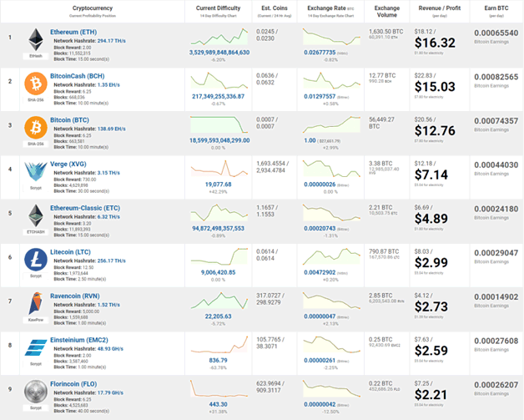Click the Ethereum coin logo icon
The width and height of the screenshot is (524, 420).
coord(35,39)
